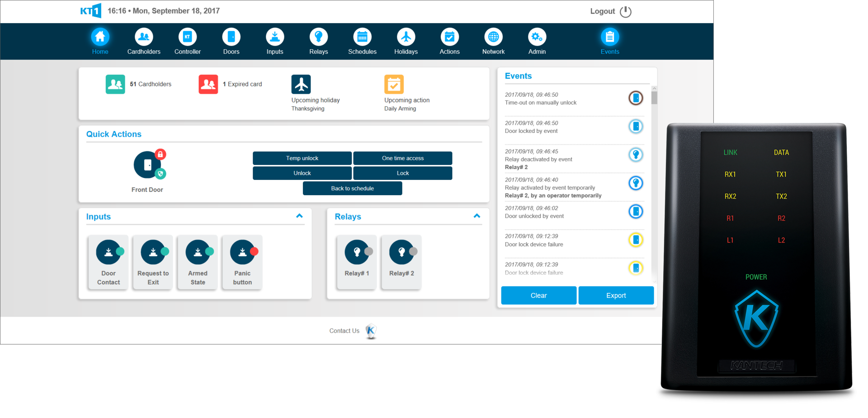Click the Relay# 2 lightbulb icon
The image size is (868, 418).
(x=401, y=252)
